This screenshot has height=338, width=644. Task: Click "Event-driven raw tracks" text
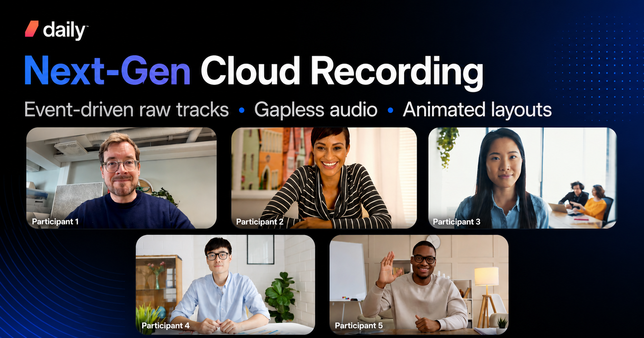click(126, 110)
